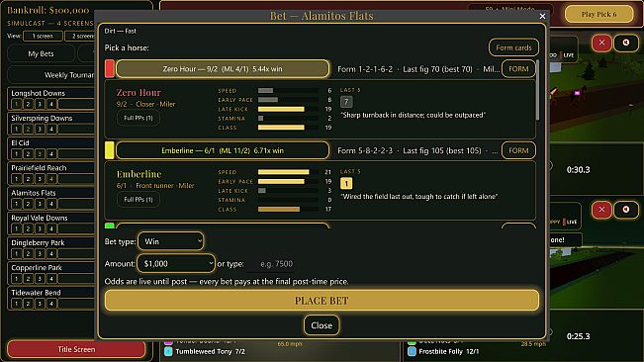644x362 pixels.
Task: Click the Tumbleweed Tony cyan color marker
Action: (168, 351)
